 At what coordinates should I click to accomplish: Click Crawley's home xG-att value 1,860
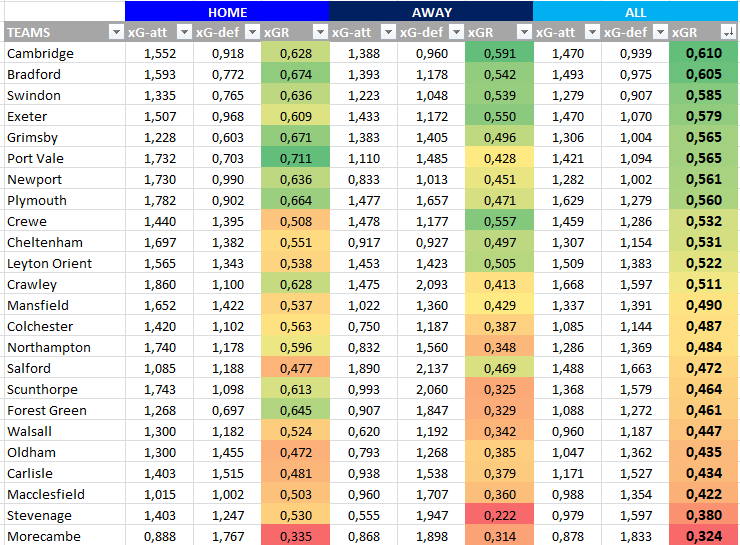159,284
